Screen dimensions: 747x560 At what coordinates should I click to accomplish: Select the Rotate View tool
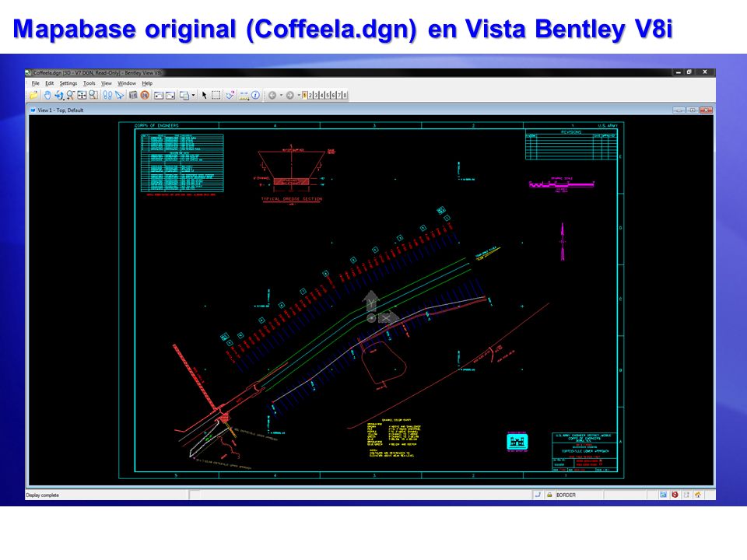click(58, 95)
